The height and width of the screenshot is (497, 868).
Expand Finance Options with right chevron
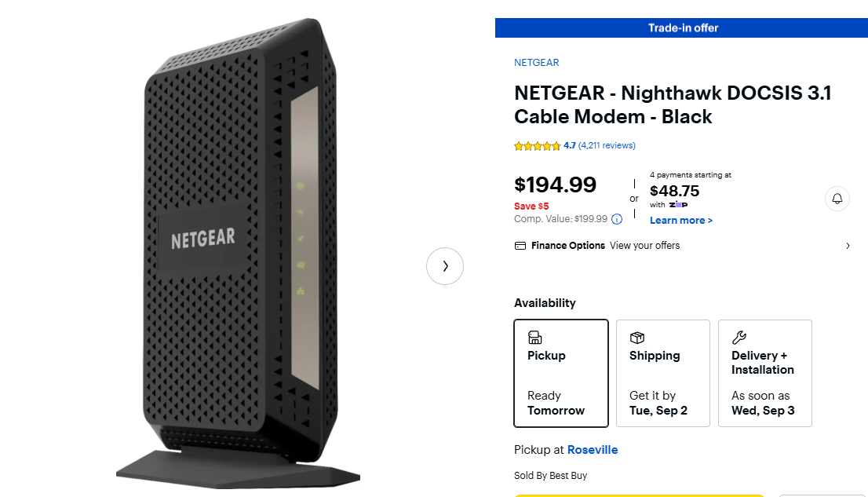point(848,246)
